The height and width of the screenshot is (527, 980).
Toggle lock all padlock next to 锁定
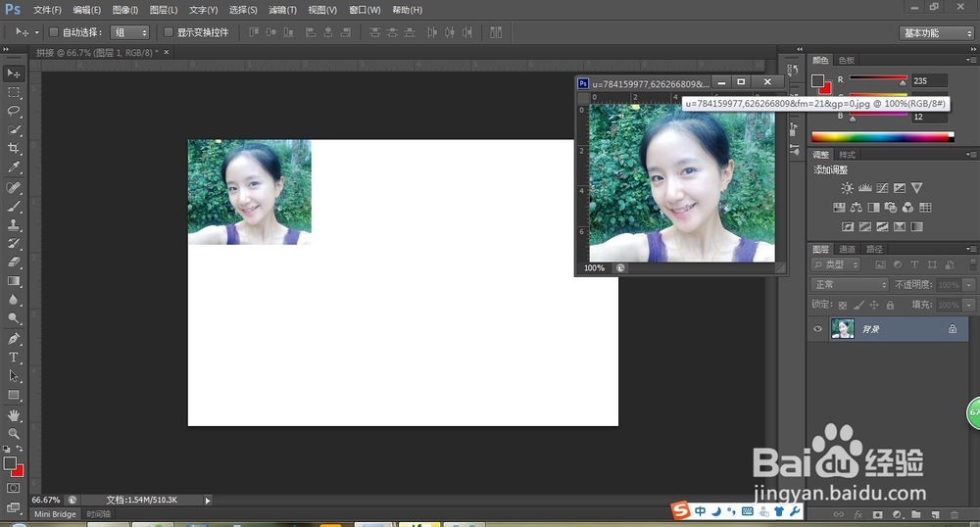pyautogui.click(x=890, y=306)
